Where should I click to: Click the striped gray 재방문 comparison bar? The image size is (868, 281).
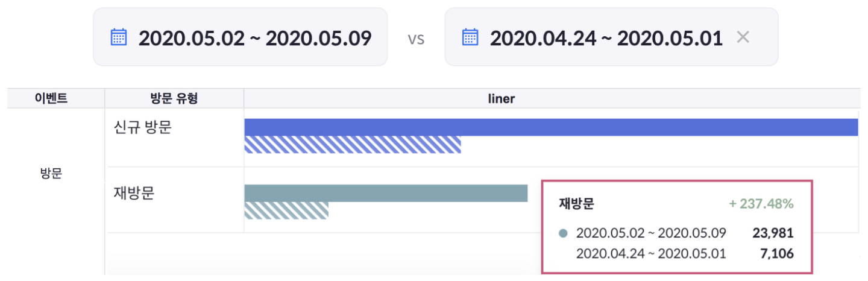(286, 210)
